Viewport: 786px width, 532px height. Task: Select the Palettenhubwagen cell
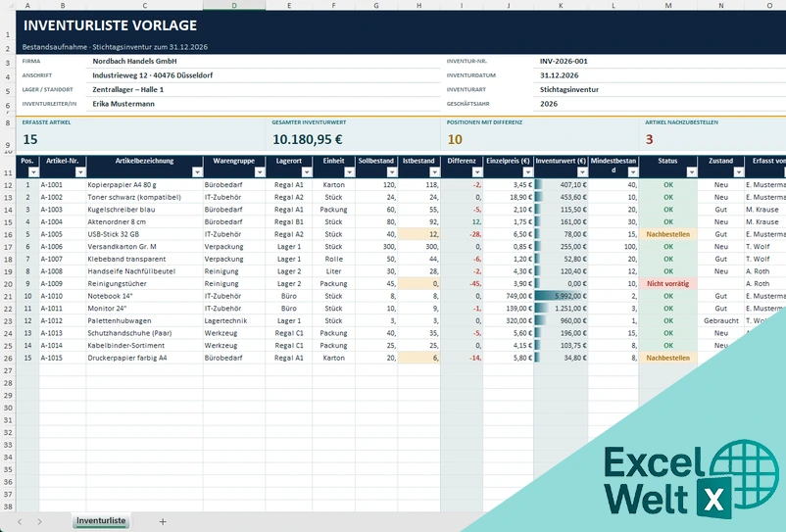(x=144, y=320)
